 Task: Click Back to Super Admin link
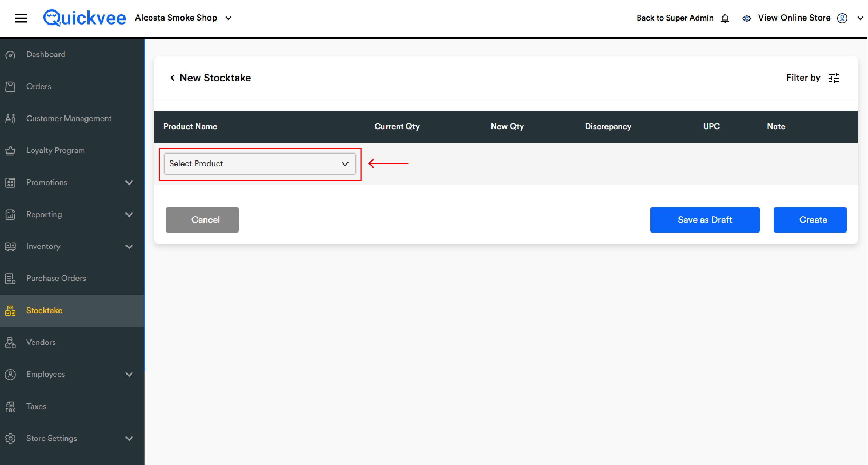pyautogui.click(x=675, y=18)
